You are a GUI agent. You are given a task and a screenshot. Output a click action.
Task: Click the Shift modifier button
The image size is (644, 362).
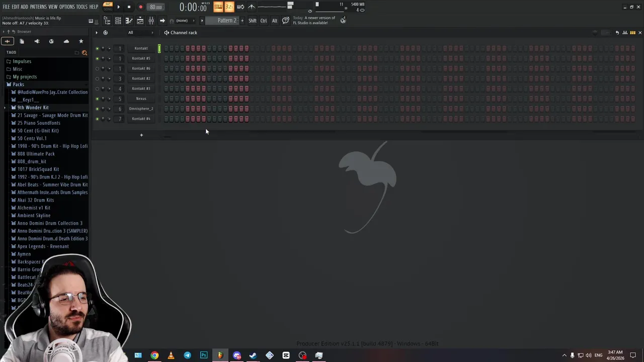253,21
